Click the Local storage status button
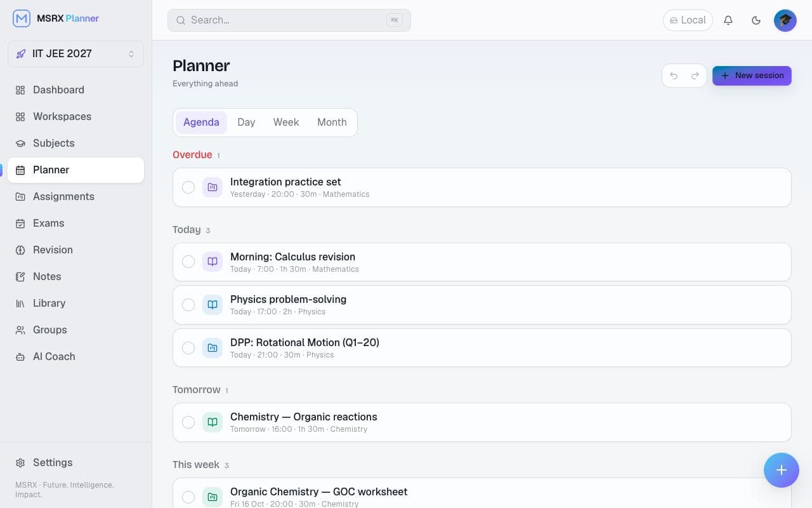 point(688,20)
